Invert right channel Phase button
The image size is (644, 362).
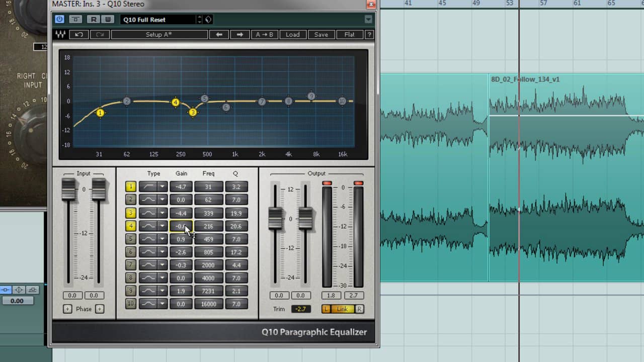click(x=100, y=309)
